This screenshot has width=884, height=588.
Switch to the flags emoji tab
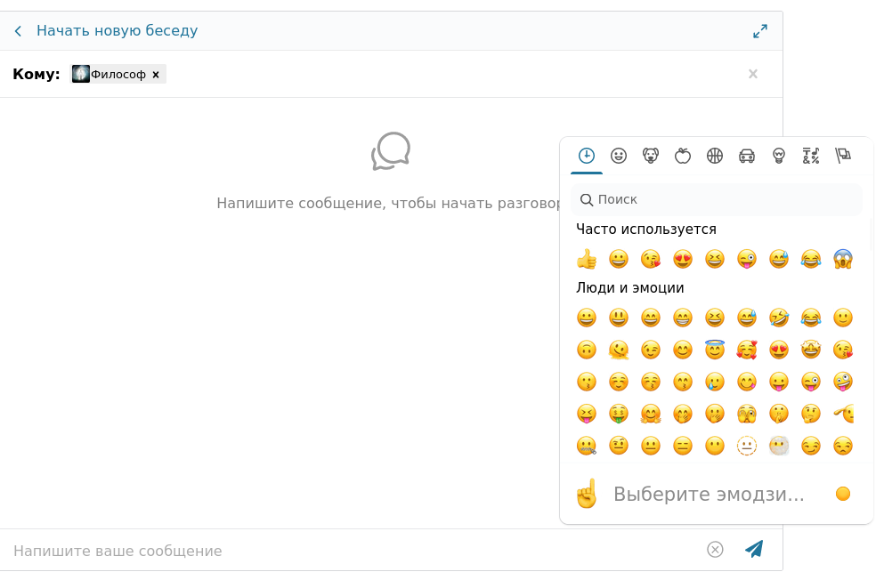pyautogui.click(x=843, y=156)
